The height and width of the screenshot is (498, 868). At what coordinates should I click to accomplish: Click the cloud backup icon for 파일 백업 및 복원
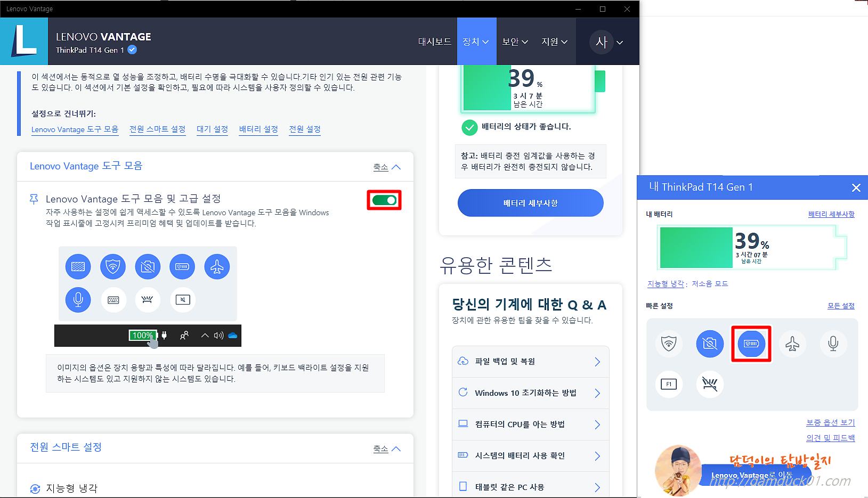pyautogui.click(x=463, y=361)
